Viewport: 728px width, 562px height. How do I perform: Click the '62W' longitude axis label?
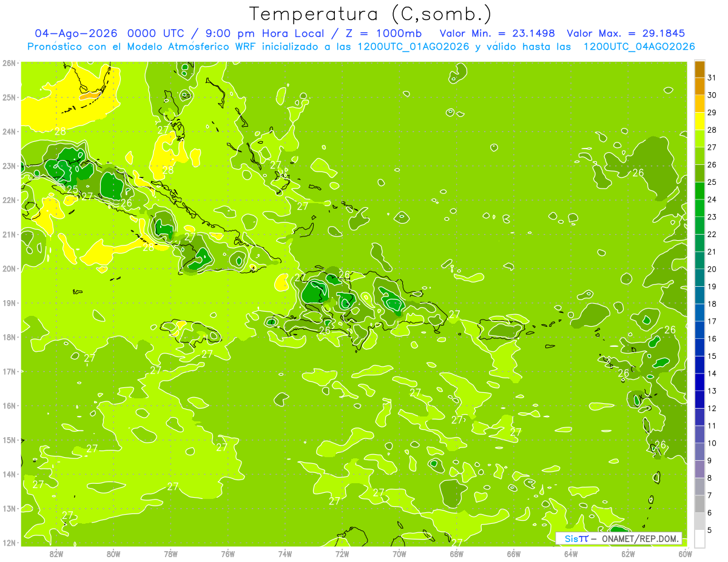pyautogui.click(x=628, y=554)
